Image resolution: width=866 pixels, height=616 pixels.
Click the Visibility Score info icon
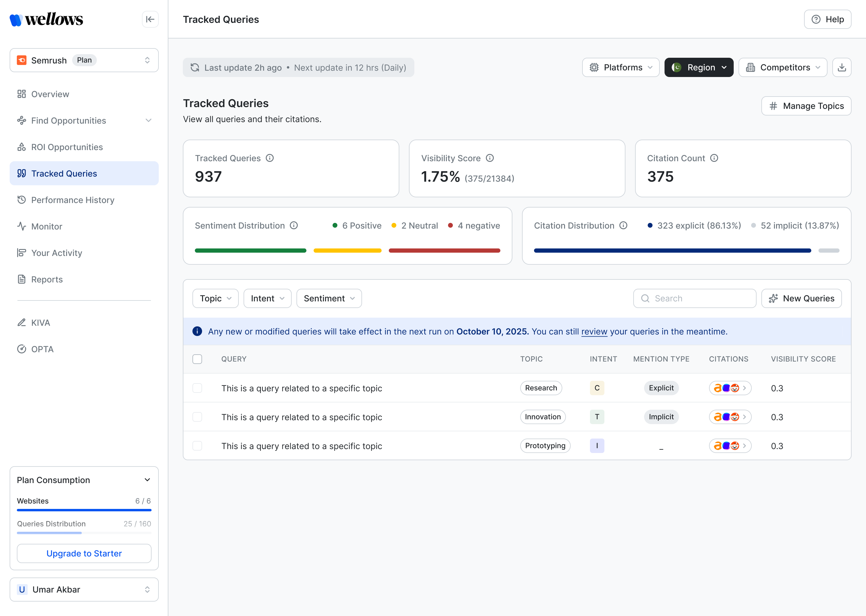point(490,158)
